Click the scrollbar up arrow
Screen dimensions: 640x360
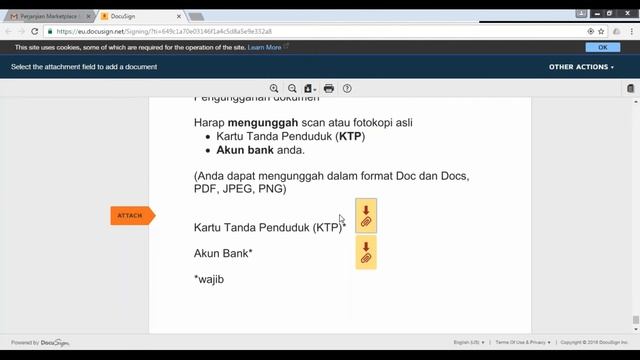click(x=636, y=102)
